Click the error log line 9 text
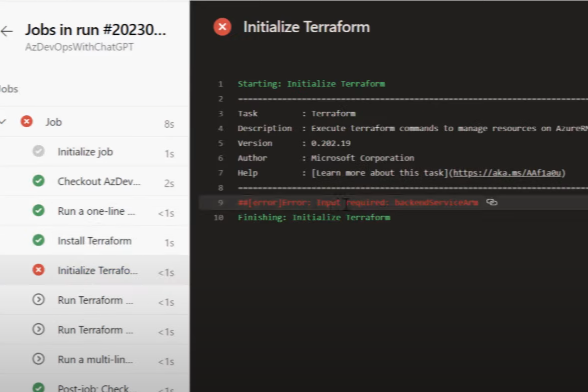 point(358,202)
